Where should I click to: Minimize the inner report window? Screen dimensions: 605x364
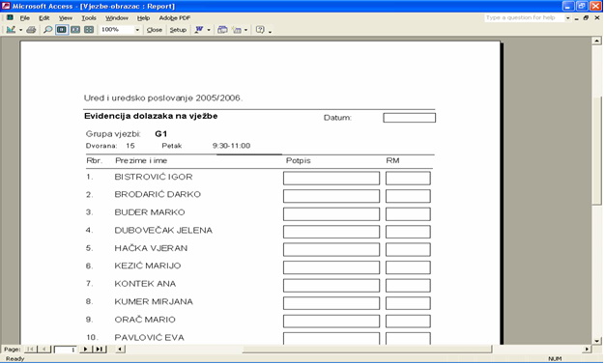pos(576,18)
